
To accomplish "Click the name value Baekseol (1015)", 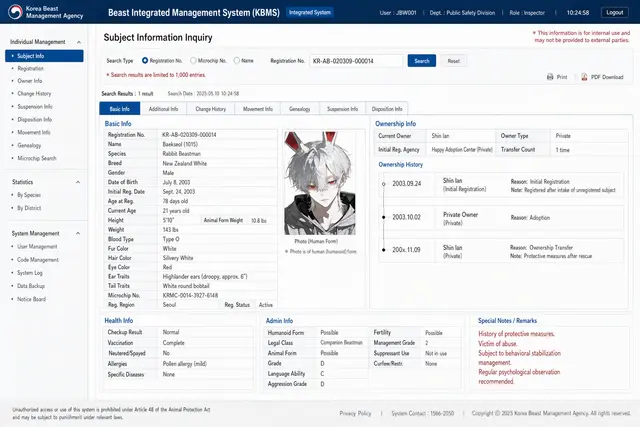I will click(180, 144).
